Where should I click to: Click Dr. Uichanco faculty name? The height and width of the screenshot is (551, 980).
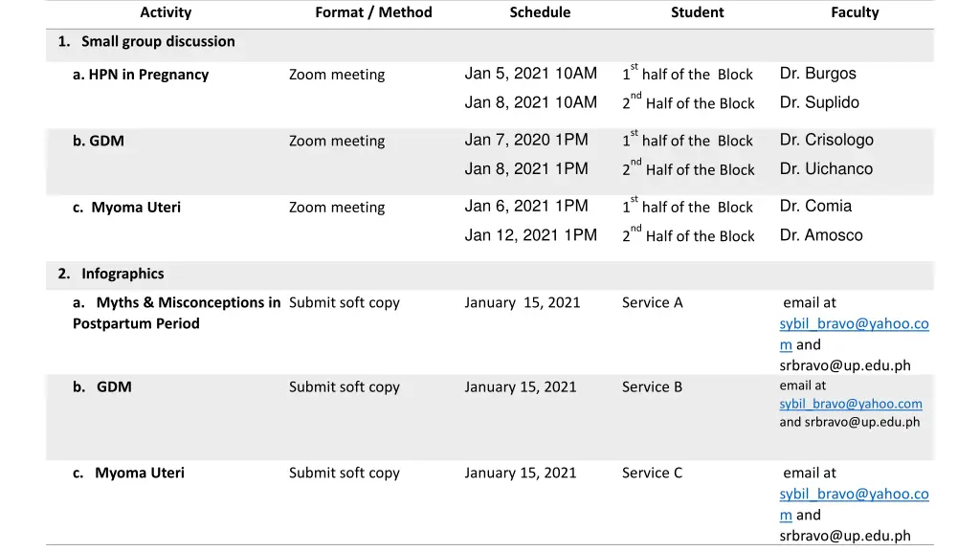pyautogui.click(x=826, y=169)
